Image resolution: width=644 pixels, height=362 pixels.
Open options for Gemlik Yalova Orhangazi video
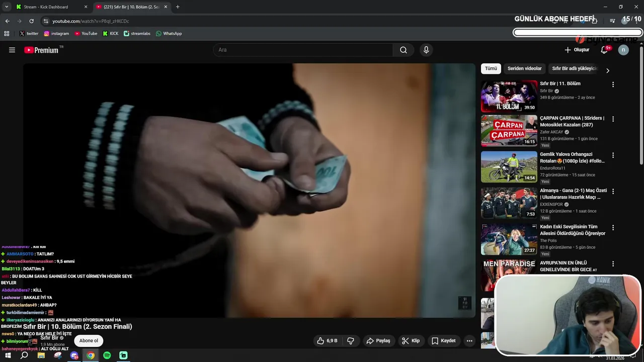click(x=613, y=155)
